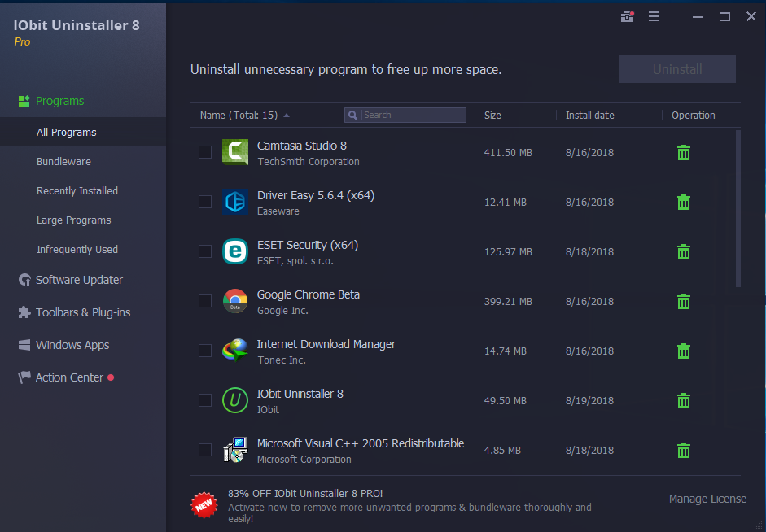
Task: Click the ESET Security app icon
Action: [x=235, y=251]
